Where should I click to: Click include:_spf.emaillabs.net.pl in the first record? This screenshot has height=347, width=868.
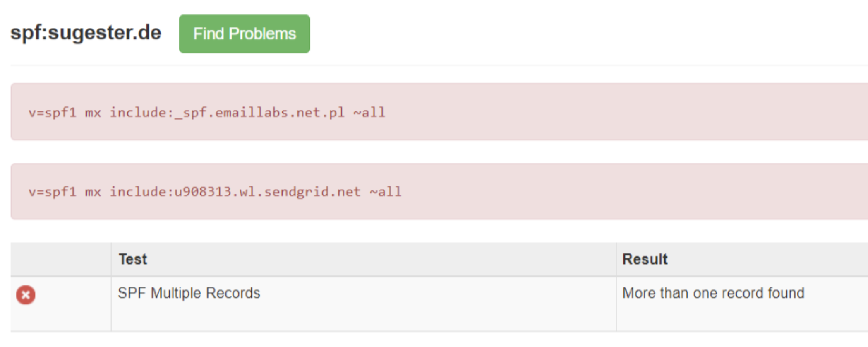[227, 113]
